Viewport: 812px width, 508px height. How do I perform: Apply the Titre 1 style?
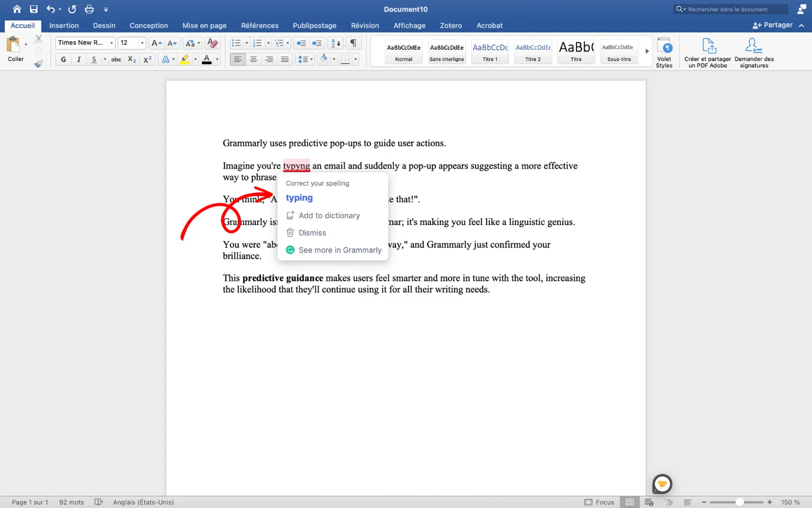490,51
